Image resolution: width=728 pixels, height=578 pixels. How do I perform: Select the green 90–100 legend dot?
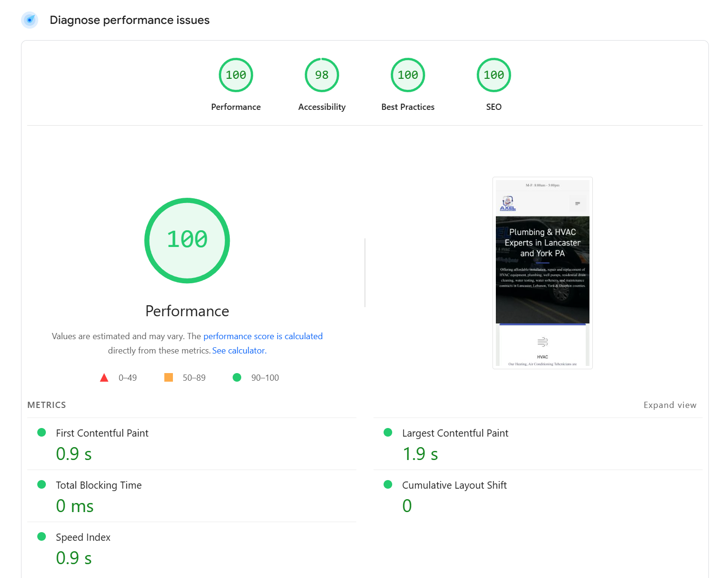coord(237,377)
